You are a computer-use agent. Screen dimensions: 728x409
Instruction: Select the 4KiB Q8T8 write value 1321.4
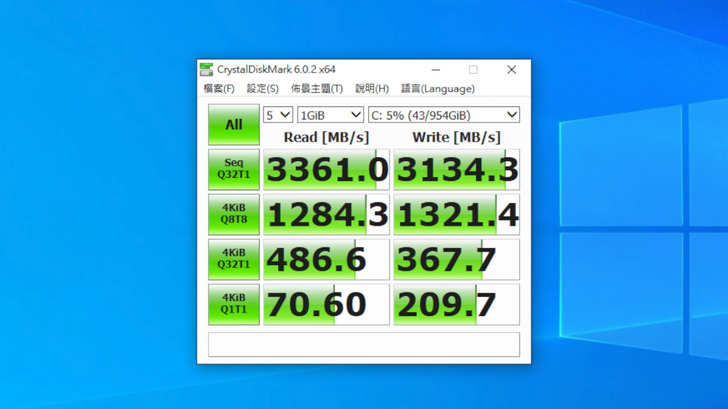456,214
